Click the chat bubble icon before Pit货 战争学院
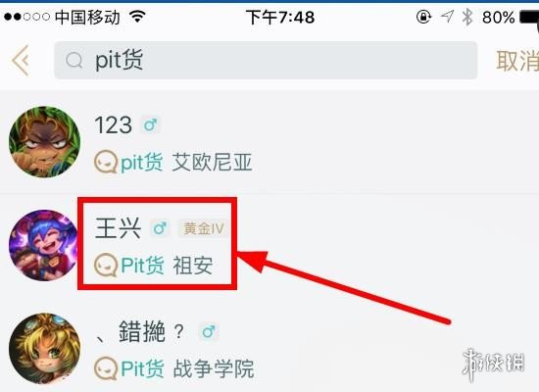The height and width of the screenshot is (392, 539). coord(106,368)
